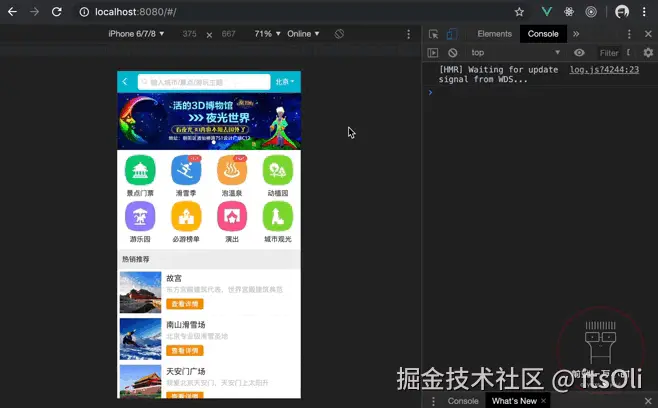Focus the app search input box
The width and height of the screenshot is (658, 408).
pyautogui.click(x=204, y=82)
